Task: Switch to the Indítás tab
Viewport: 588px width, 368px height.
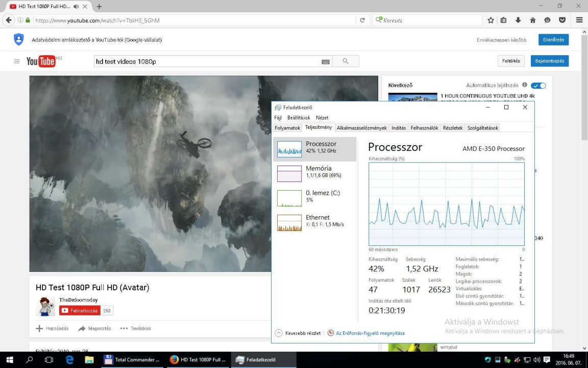Action: click(x=399, y=128)
